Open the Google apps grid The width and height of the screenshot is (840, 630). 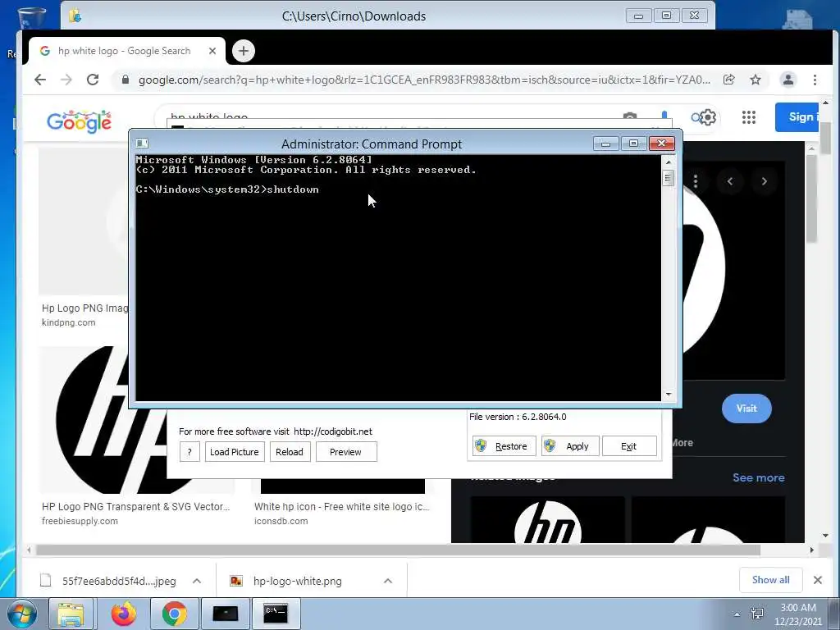click(x=748, y=116)
